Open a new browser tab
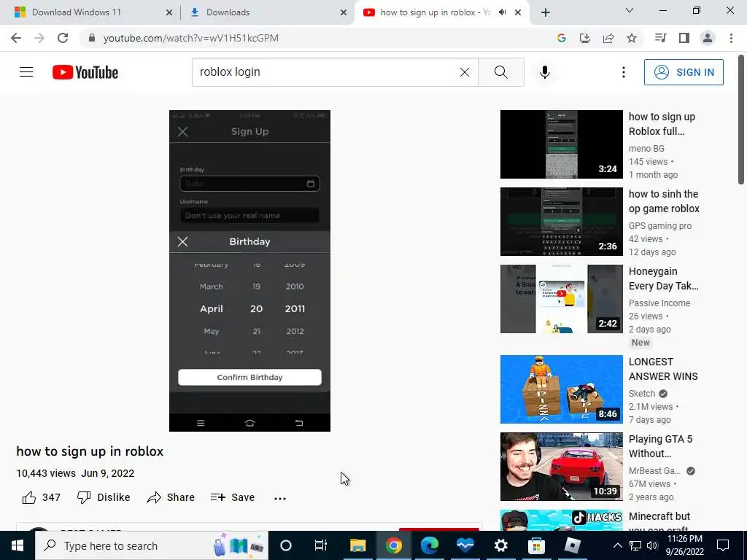The width and height of the screenshot is (747, 560). coord(546,13)
